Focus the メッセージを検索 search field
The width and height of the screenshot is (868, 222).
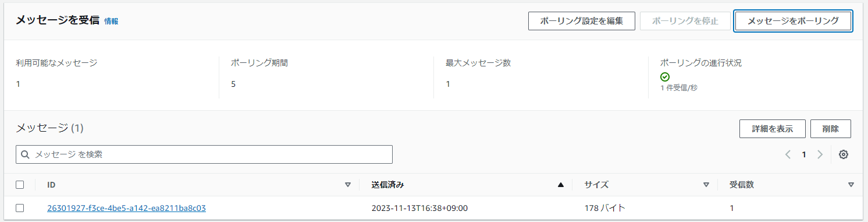[x=204, y=154]
